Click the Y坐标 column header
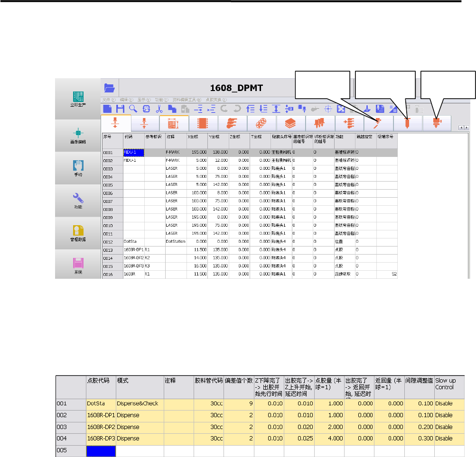Screen dimensions: 476x457 218,141
